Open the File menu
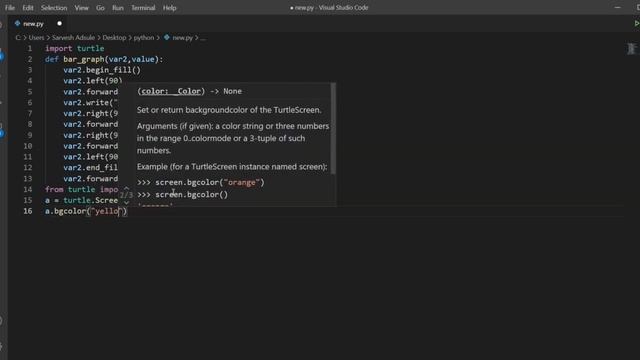The height and width of the screenshot is (360, 640). click(10, 8)
